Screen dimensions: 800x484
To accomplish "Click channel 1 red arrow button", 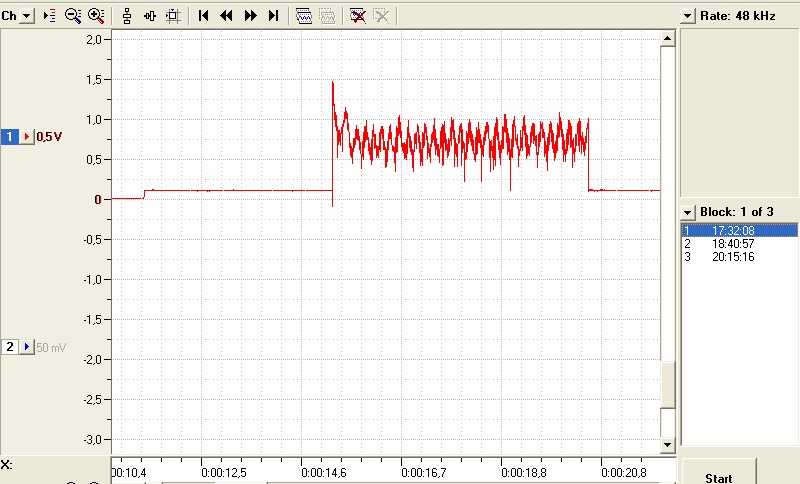I will 27,137.
